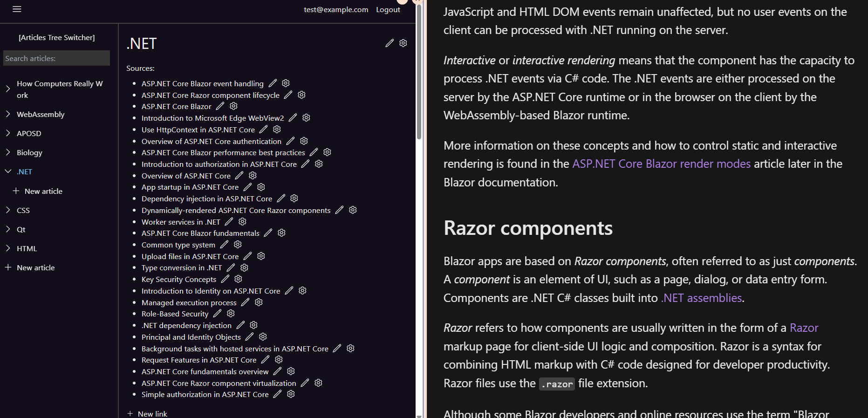
Task: Edit 'Key Security Concepts' entry
Action: (x=225, y=279)
